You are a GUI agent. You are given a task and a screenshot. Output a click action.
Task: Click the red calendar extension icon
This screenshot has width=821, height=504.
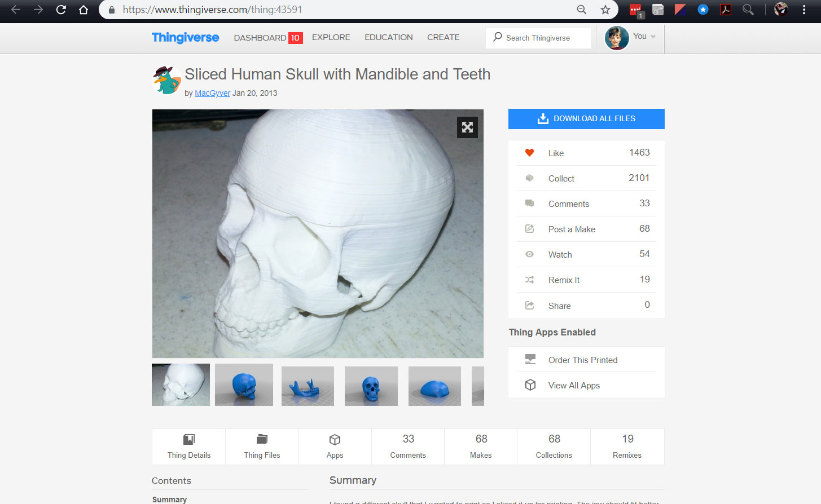(636, 10)
